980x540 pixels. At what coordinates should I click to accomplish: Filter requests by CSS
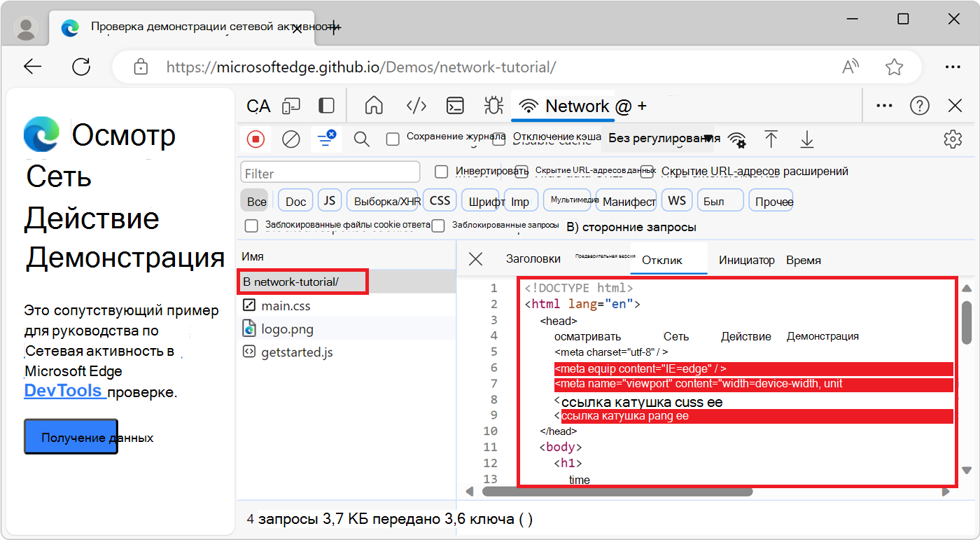click(440, 201)
